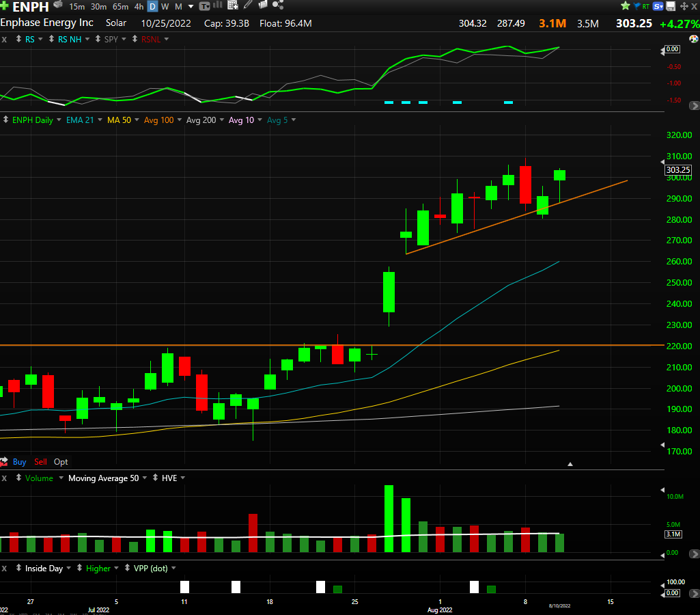Image resolution: width=700 pixels, height=615 pixels.
Task: Select the text annotation tool
Action: 204,6
